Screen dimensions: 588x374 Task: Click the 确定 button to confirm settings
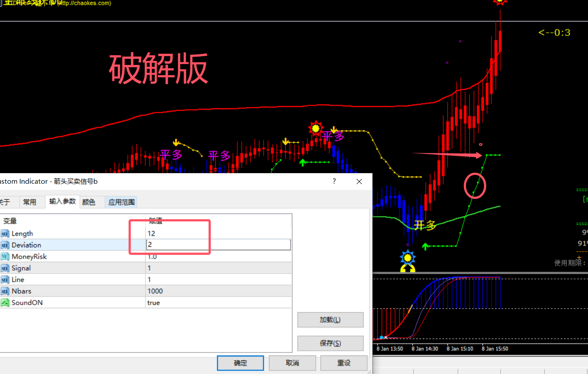click(240, 363)
